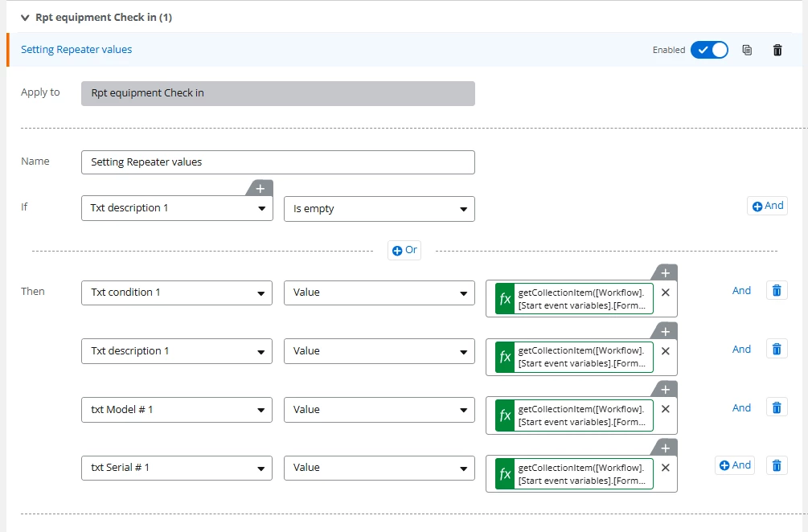This screenshot has width=808, height=532.
Task: Click plus tab above Txt condition 1 expression
Action: coord(665,273)
